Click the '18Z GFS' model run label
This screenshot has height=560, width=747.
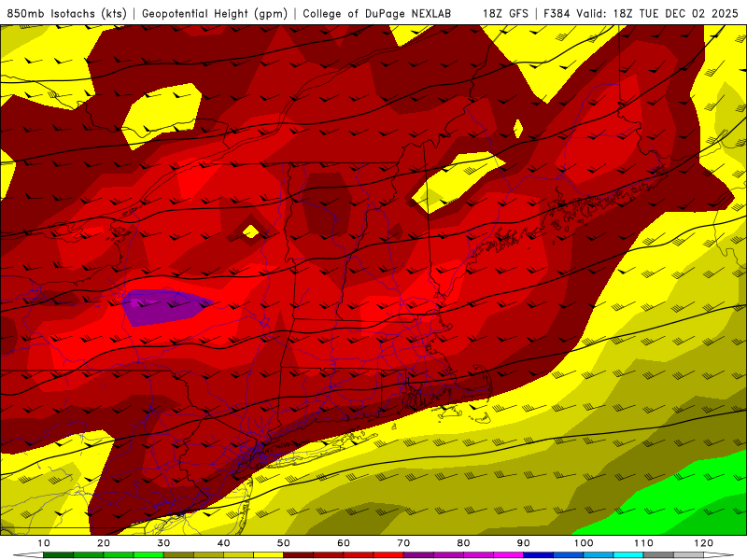(505, 14)
